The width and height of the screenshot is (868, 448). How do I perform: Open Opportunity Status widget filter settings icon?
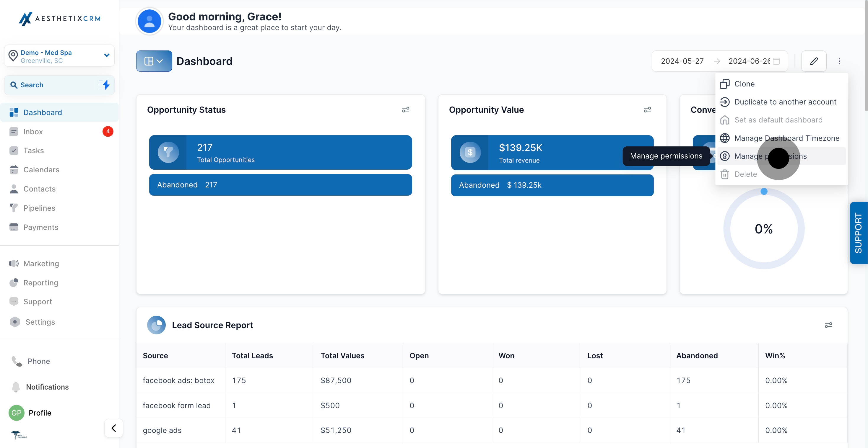406,110
